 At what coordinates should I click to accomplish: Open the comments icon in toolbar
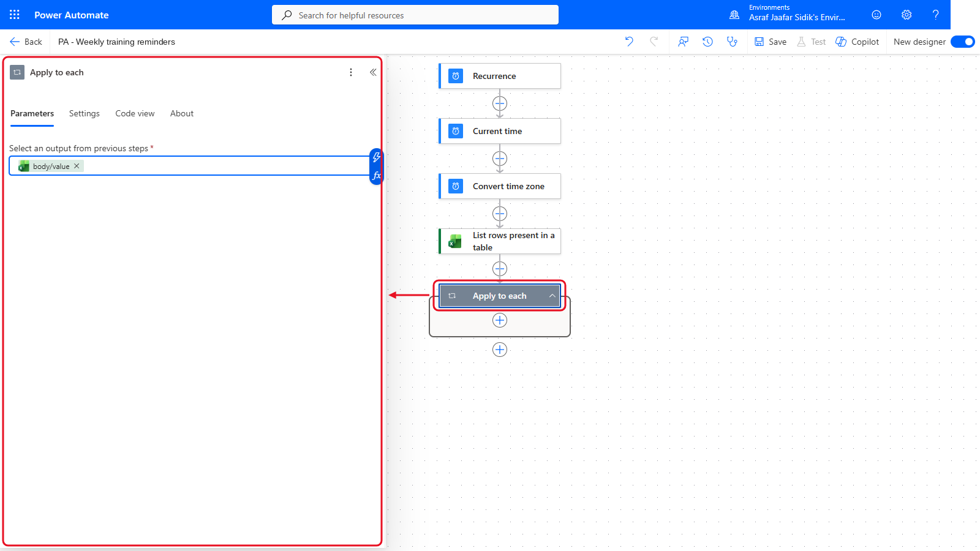[683, 42]
